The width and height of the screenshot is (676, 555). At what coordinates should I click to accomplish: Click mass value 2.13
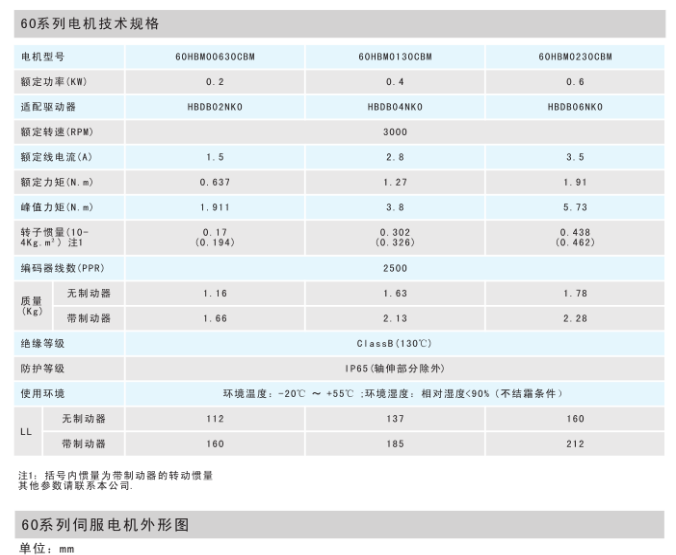[x=395, y=318]
